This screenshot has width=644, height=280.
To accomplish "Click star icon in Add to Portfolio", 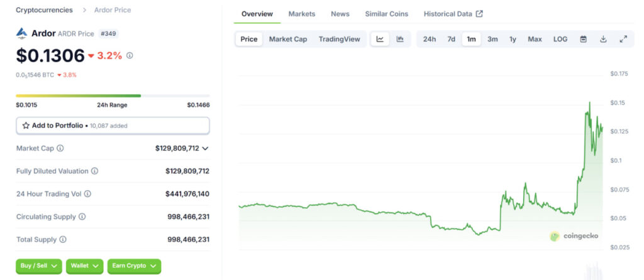I will point(26,126).
